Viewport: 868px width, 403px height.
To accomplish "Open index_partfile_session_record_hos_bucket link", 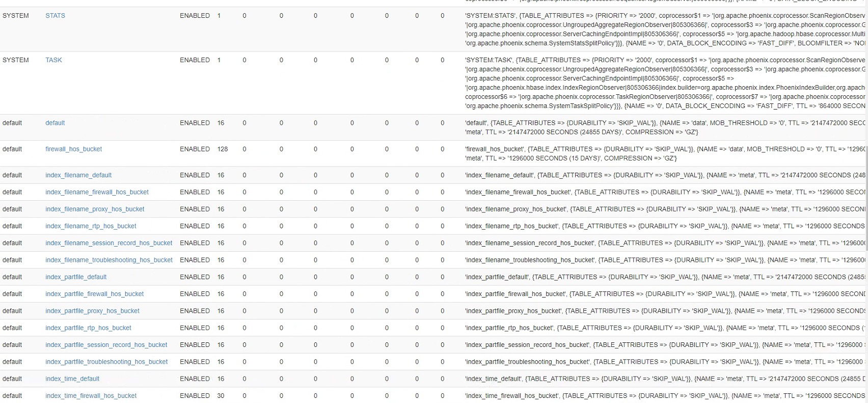I will click(x=106, y=345).
